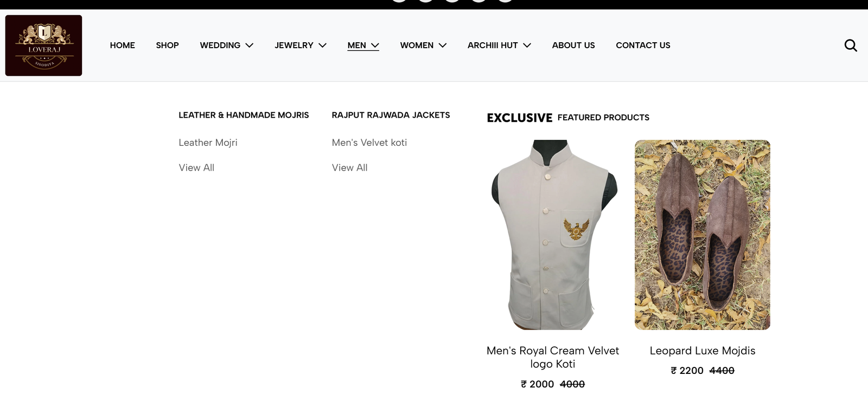Click the Leopard Luxe Mojdis photo

point(703,235)
